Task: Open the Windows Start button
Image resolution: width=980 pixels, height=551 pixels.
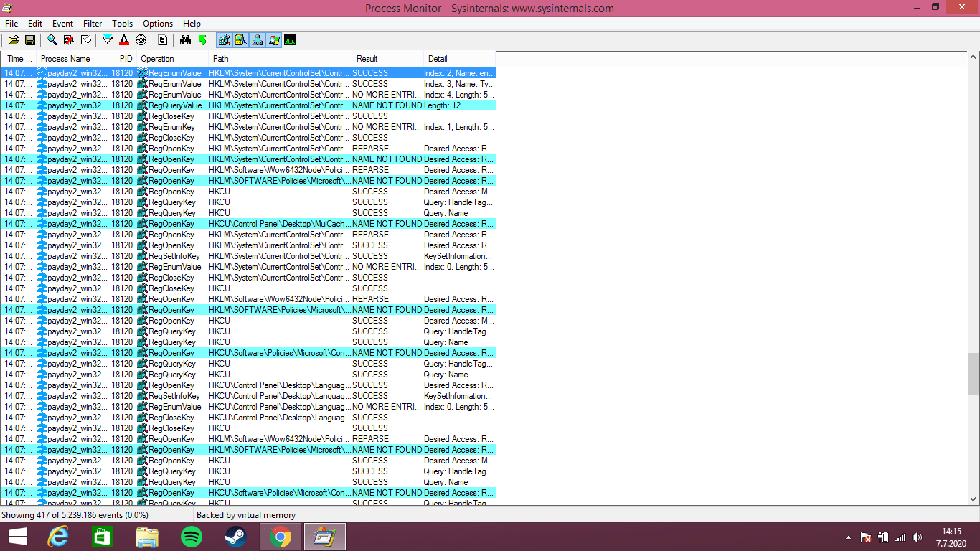Action: click(18, 537)
